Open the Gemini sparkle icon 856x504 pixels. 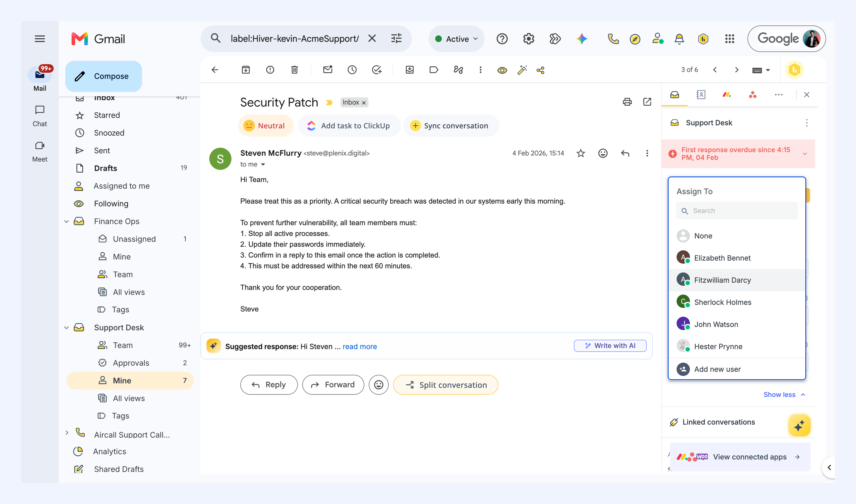pyautogui.click(x=582, y=39)
